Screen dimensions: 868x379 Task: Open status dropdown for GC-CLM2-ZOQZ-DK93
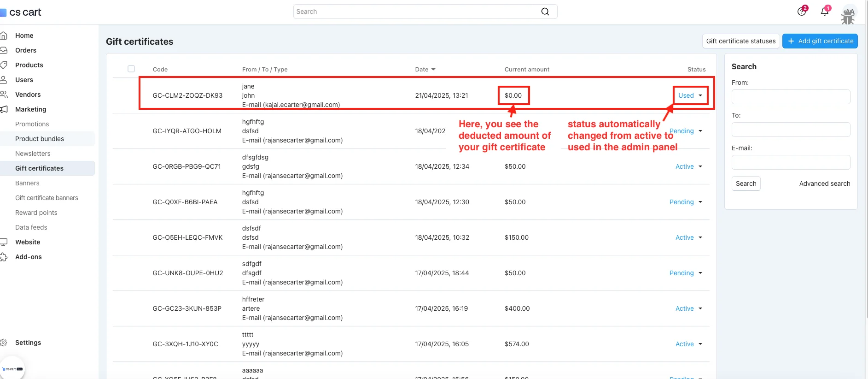[690, 95]
